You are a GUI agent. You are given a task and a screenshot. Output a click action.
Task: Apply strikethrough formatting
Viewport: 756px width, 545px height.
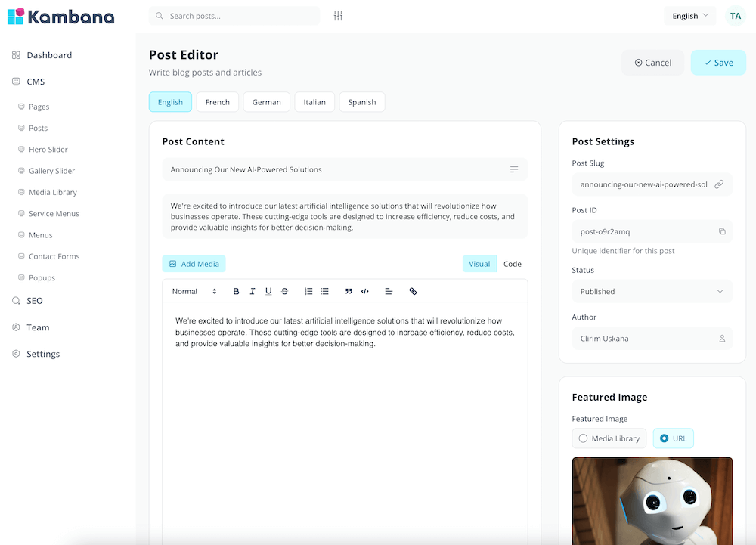[x=284, y=291]
